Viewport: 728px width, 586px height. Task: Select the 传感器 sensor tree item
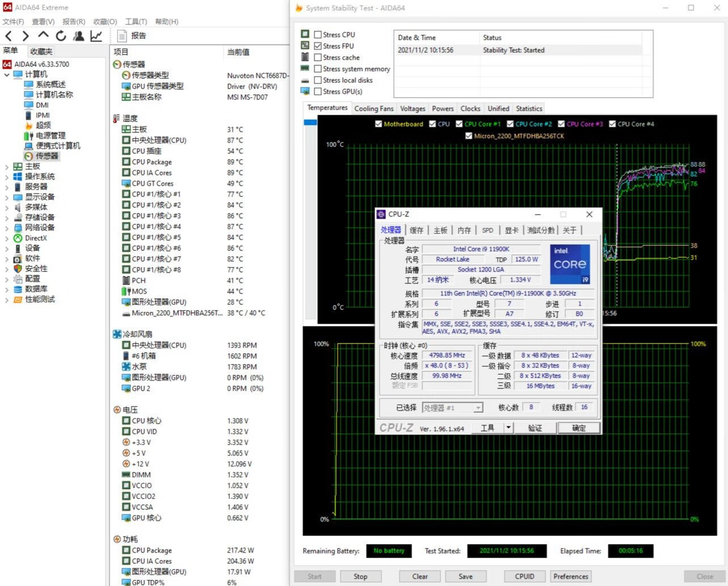(47, 156)
